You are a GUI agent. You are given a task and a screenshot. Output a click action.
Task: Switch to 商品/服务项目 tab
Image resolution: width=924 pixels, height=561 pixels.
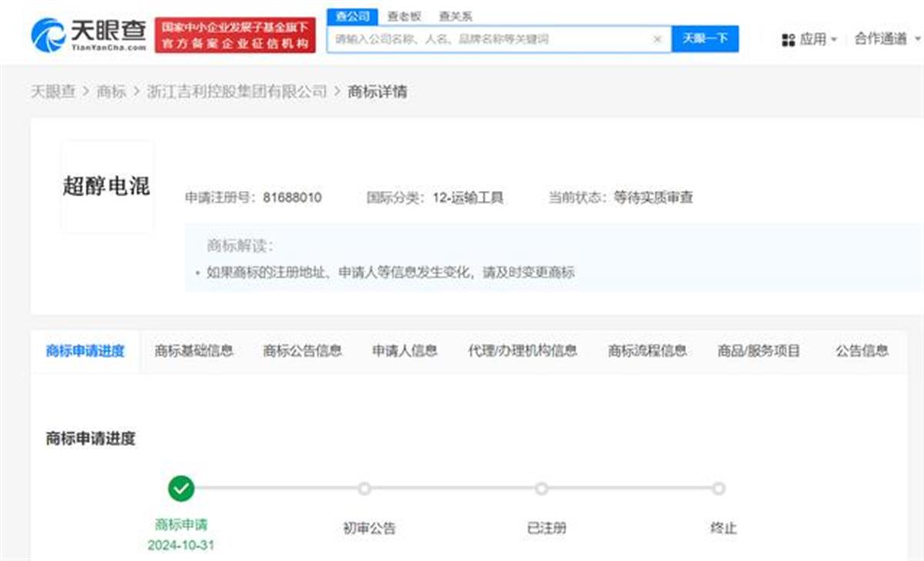[x=759, y=351]
